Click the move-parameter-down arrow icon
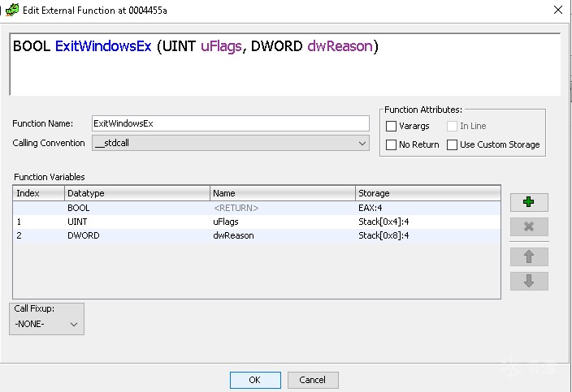This screenshot has width=572, height=392. click(x=529, y=281)
